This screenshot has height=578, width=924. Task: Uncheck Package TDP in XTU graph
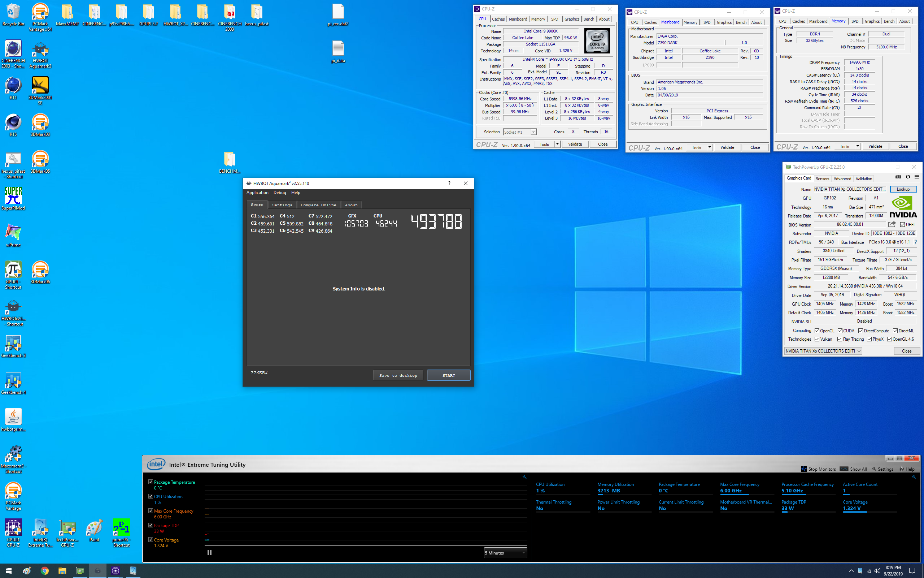(151, 525)
